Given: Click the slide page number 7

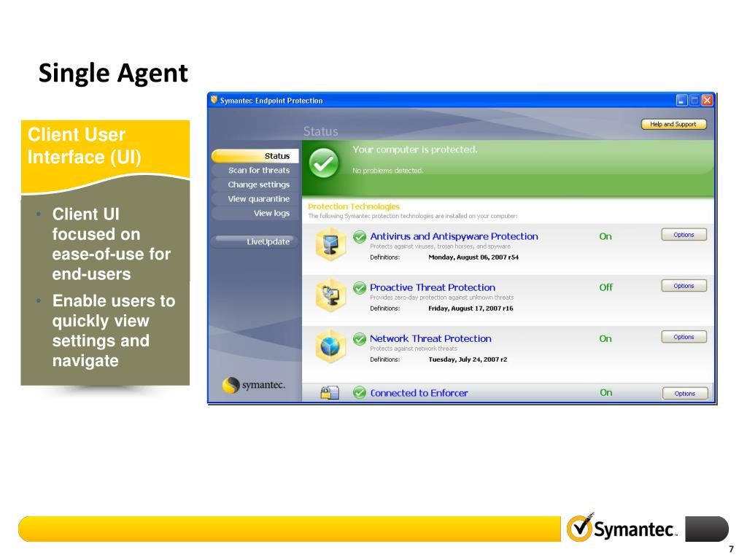Looking at the screenshot, I should pyautogui.click(x=731, y=549).
